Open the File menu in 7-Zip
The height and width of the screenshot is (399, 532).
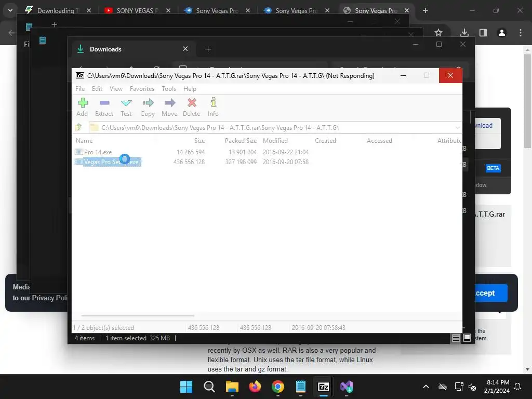point(80,88)
